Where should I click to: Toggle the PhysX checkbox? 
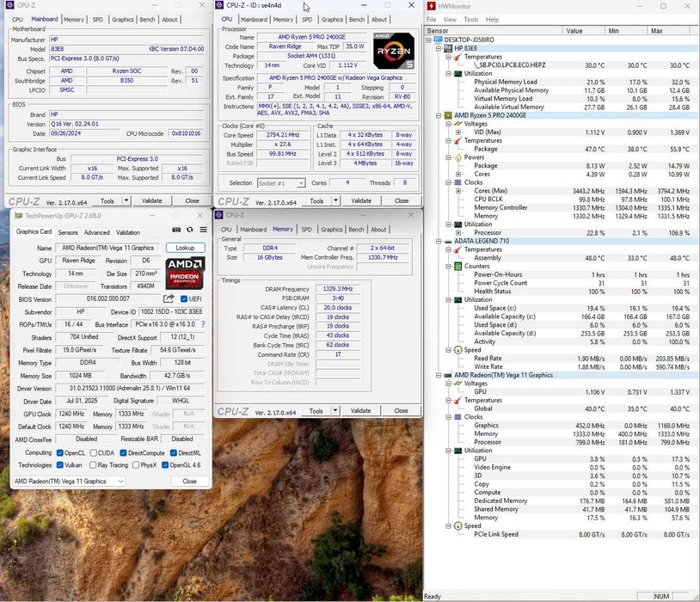point(136,465)
